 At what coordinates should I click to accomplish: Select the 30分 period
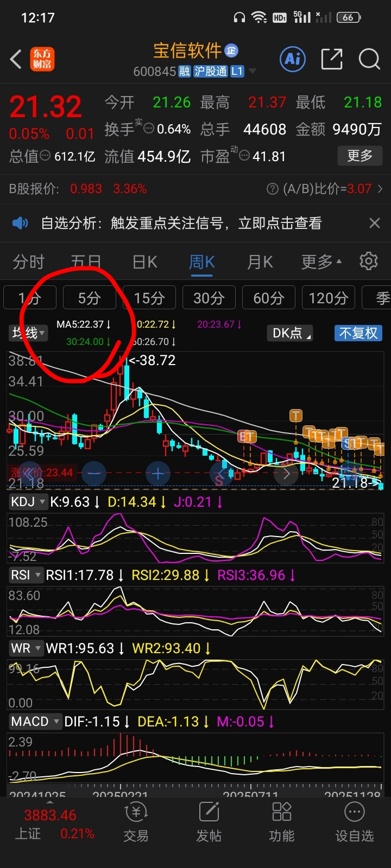pos(209,298)
